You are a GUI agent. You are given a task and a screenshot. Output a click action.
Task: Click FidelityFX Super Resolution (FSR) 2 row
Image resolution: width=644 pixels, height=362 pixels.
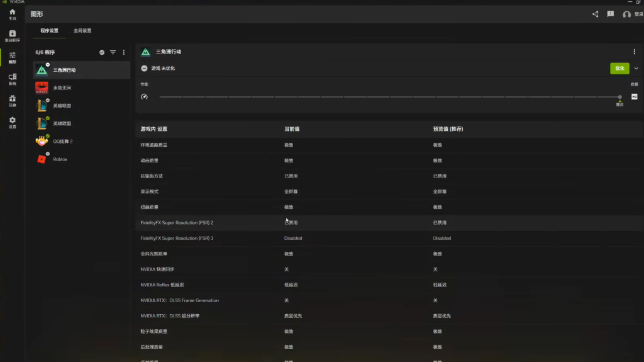[389, 222]
